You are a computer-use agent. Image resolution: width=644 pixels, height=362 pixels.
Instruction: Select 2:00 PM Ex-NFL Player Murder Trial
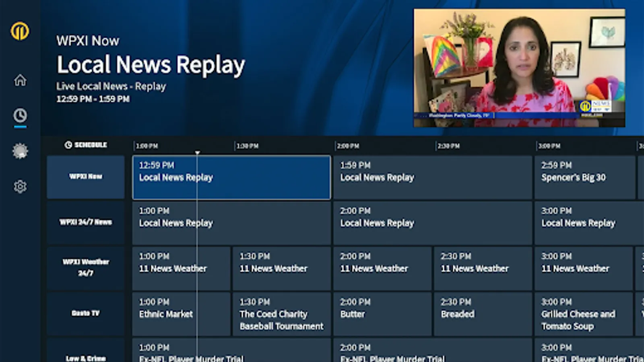click(x=433, y=350)
